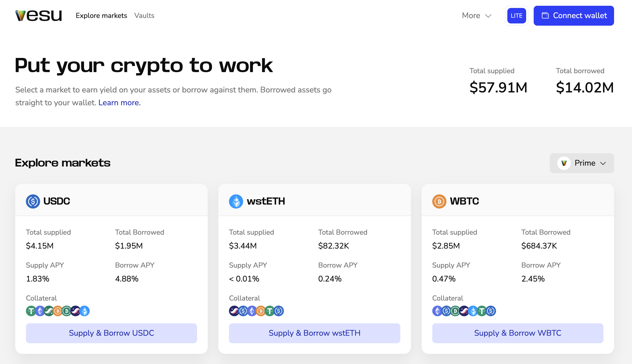Open the Learn more link
Screen dimensions: 632x364
click(119, 103)
